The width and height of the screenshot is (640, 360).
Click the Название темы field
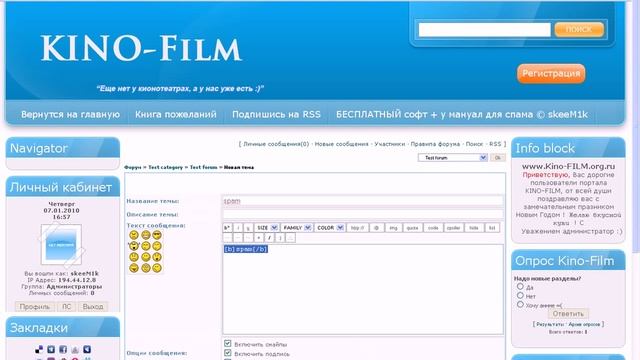(363, 201)
